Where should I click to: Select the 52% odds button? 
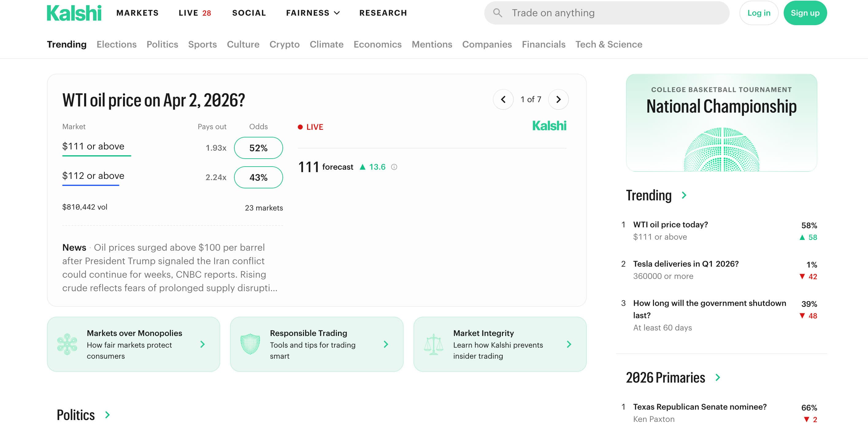pyautogui.click(x=258, y=148)
